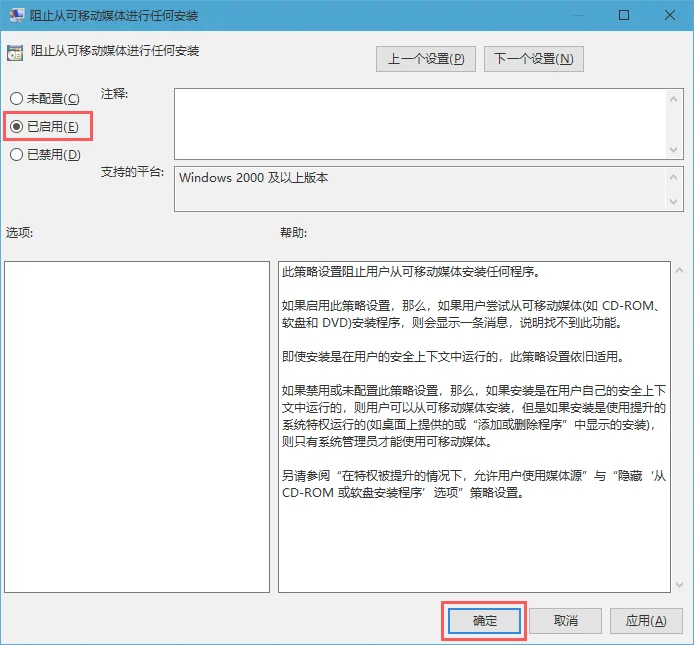Minimize the policy settings window

[x=576, y=16]
